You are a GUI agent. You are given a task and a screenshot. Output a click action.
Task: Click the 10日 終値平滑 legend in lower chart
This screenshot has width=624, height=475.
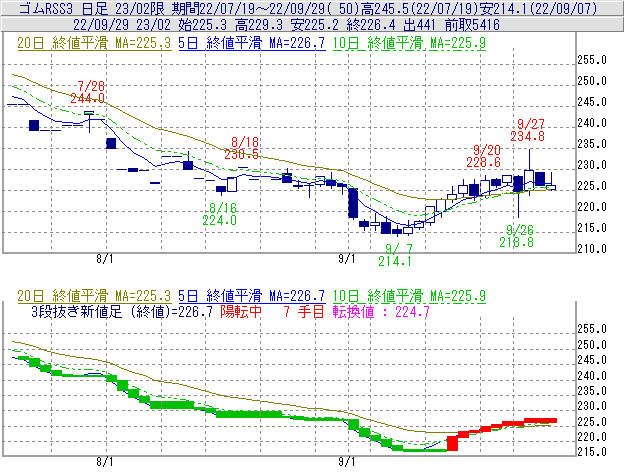point(409,296)
